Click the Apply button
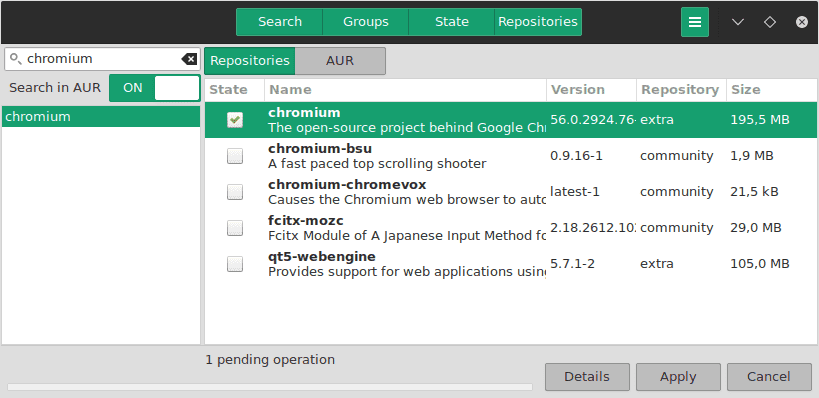 tap(678, 377)
